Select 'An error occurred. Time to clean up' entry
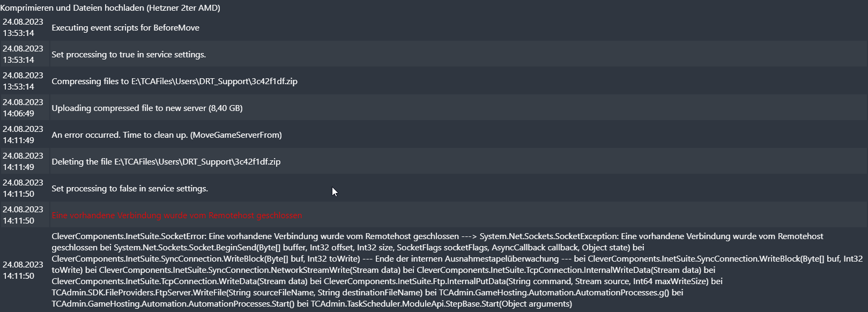The height and width of the screenshot is (312, 868). point(166,135)
